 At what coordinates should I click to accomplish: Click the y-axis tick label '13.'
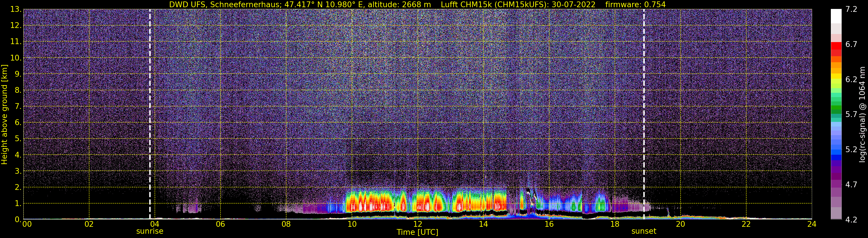click(x=16, y=10)
